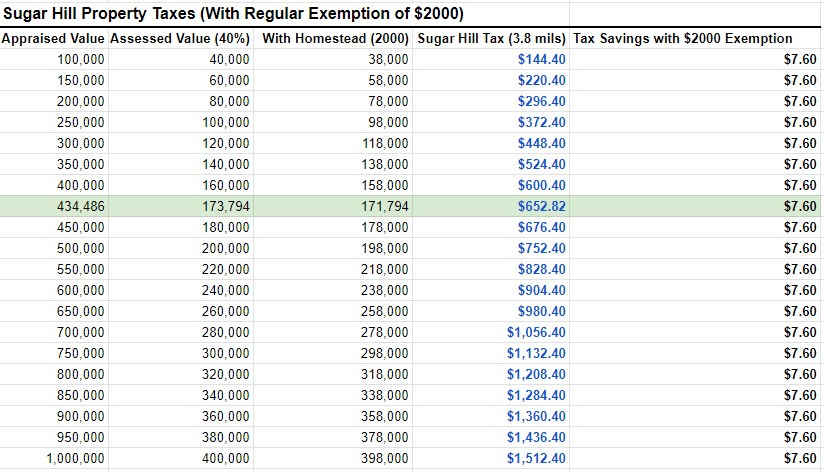Image resolution: width=824 pixels, height=472 pixels.
Task: Select appraised value cell 700,000
Action: pos(81,333)
